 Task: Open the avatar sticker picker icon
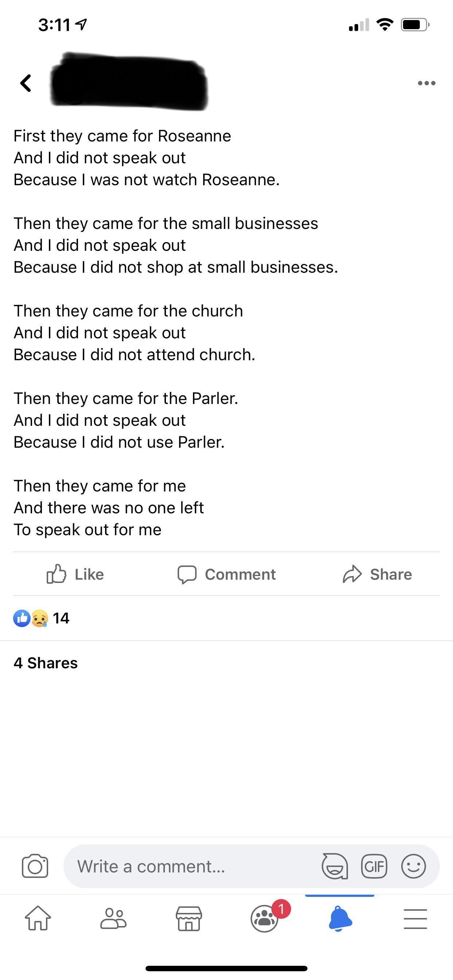[x=334, y=866]
